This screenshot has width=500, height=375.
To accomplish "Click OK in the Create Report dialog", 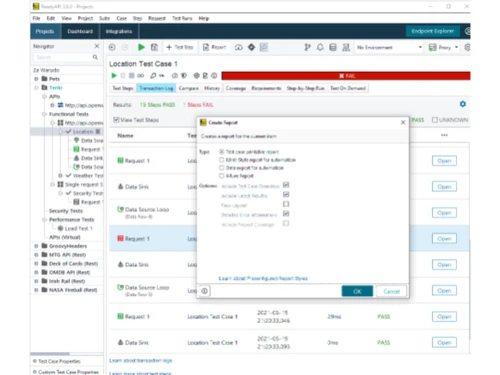I will tap(357, 291).
